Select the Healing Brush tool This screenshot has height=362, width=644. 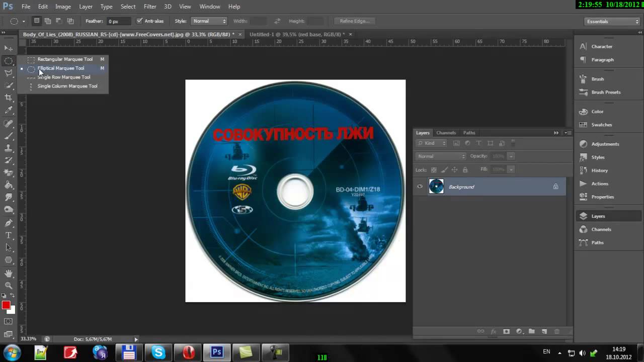tap(9, 123)
